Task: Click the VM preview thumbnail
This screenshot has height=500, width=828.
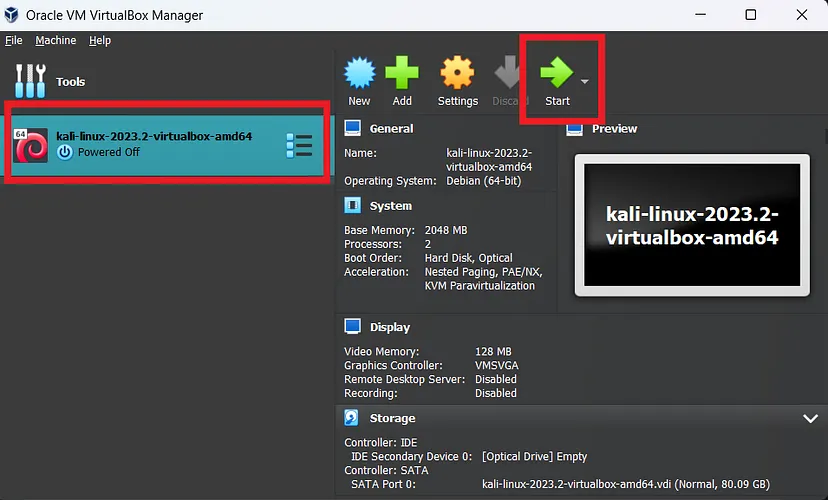Action: [692, 225]
